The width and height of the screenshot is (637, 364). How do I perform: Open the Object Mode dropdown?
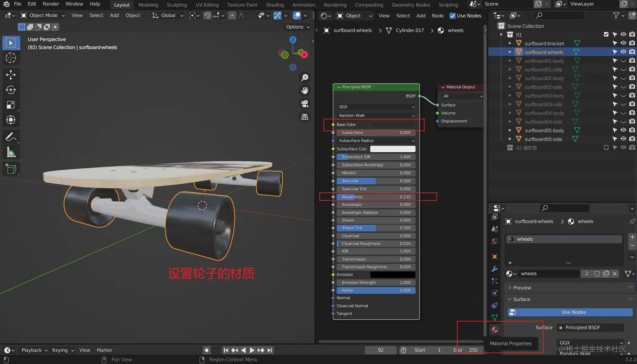43,16
